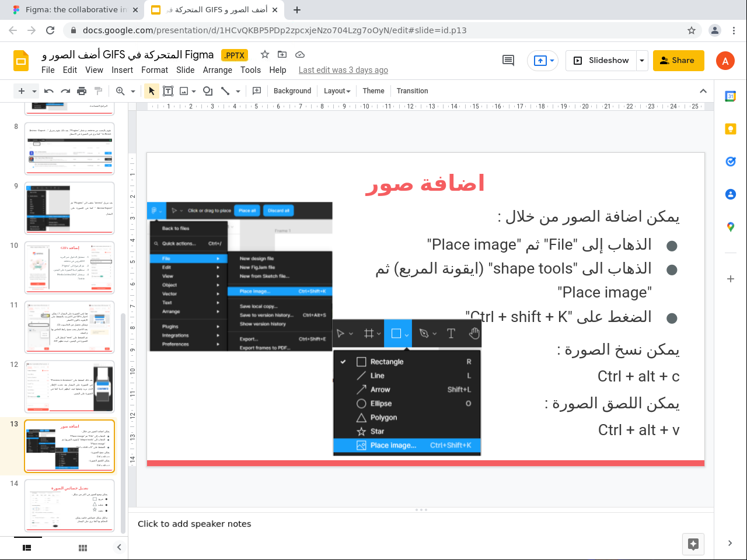Open the File menu
This screenshot has height=560, width=747.
(x=48, y=70)
